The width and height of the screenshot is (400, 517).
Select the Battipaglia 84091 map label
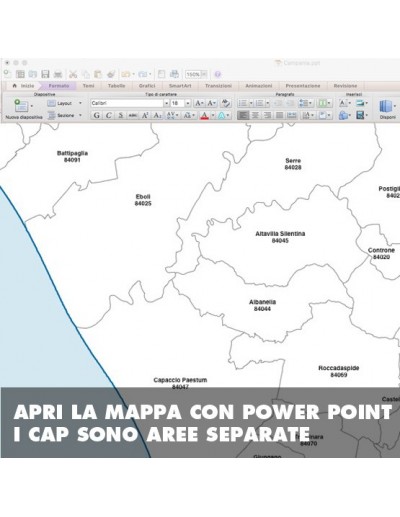pyautogui.click(x=72, y=156)
